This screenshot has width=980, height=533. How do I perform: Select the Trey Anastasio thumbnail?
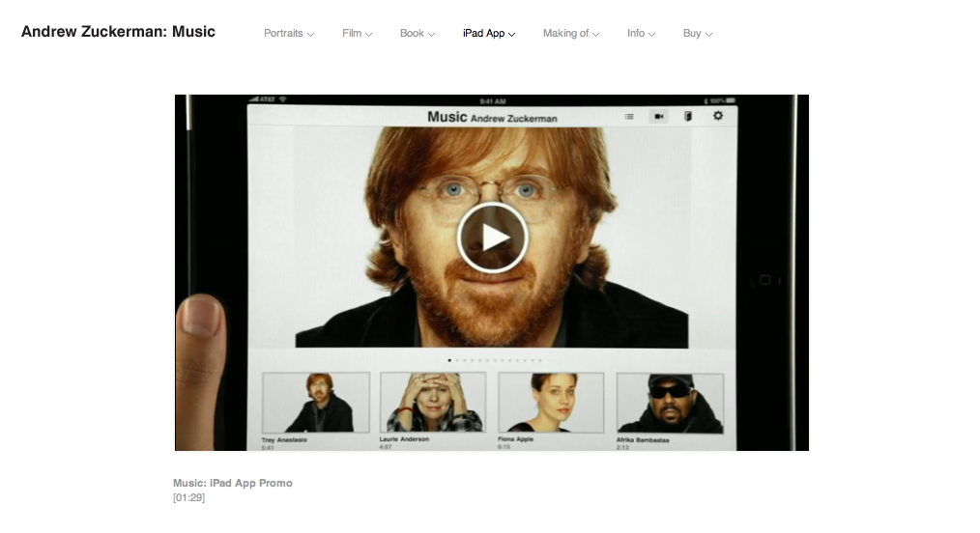coord(316,403)
